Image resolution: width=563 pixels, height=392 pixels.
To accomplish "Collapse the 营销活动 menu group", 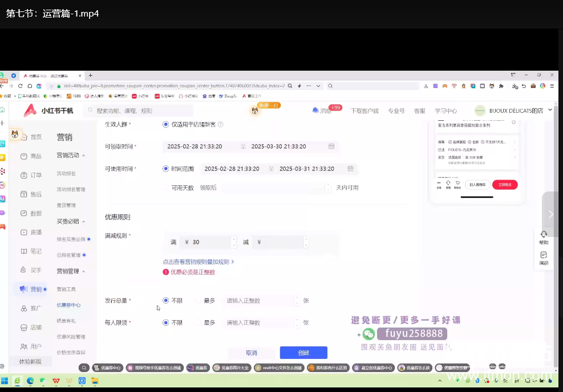I will coord(84,156).
